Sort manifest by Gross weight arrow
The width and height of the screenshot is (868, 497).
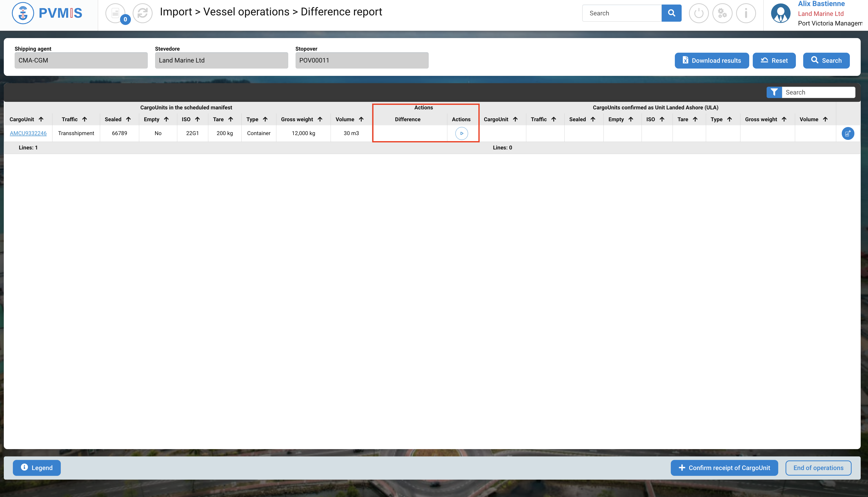[320, 119]
